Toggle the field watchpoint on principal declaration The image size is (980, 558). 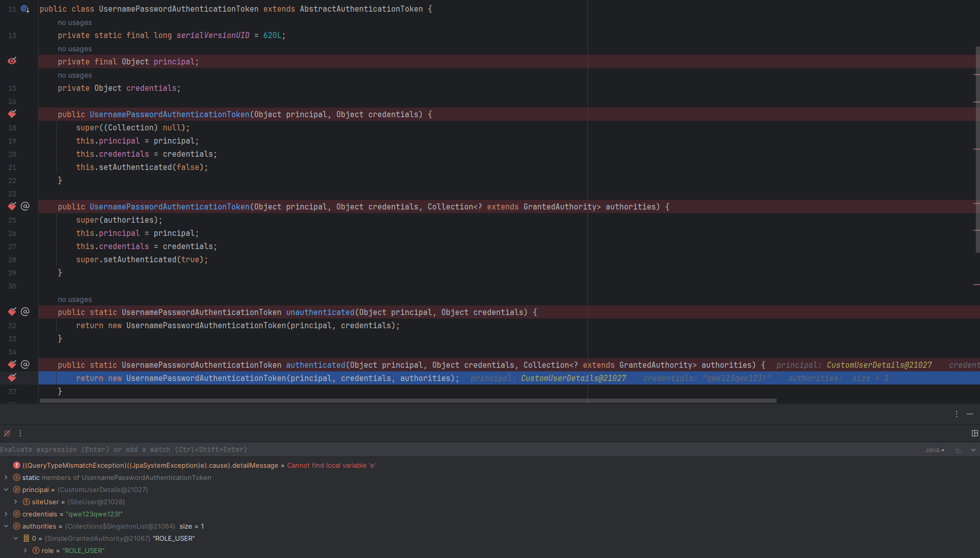12,61
